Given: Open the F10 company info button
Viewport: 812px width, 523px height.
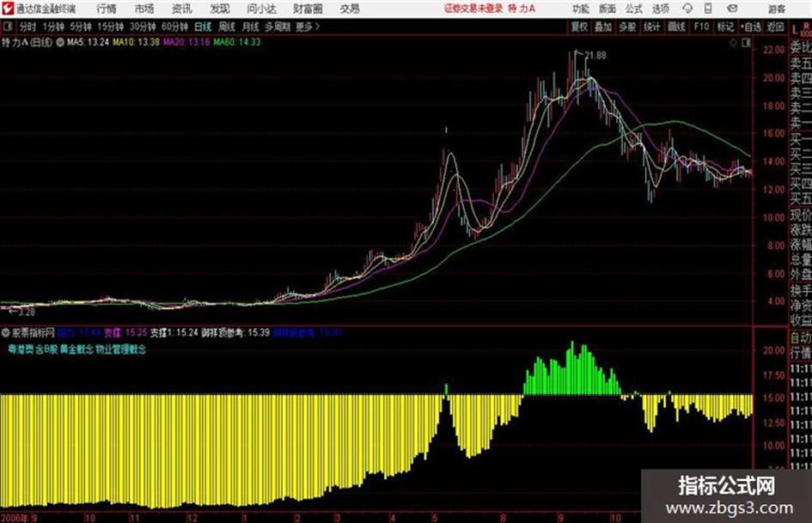Looking at the screenshot, I should click(x=701, y=27).
